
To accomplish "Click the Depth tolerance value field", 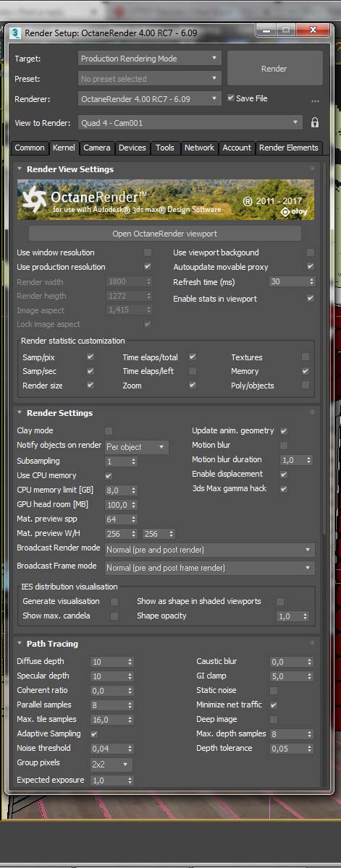I will tap(288, 749).
